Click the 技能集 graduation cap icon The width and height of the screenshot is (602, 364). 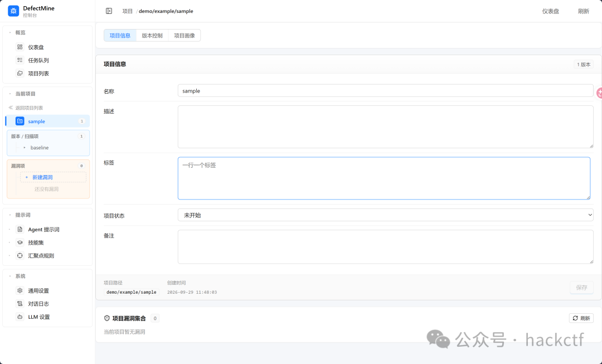(x=20, y=242)
